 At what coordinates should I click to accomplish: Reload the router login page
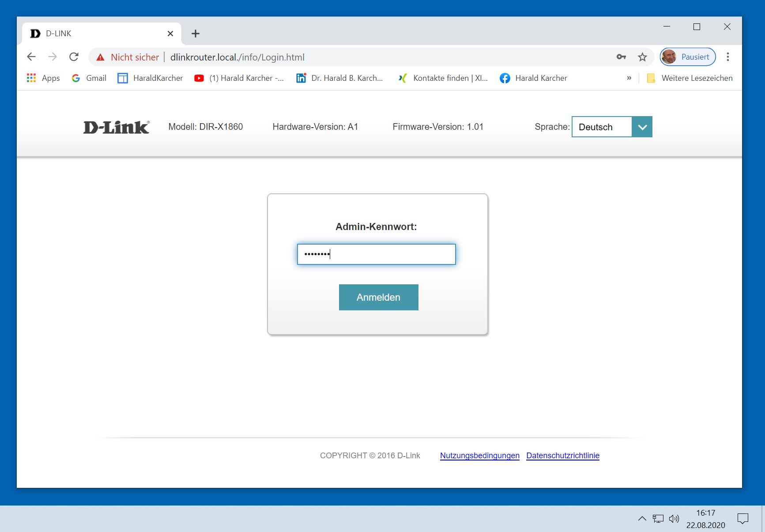tap(74, 57)
